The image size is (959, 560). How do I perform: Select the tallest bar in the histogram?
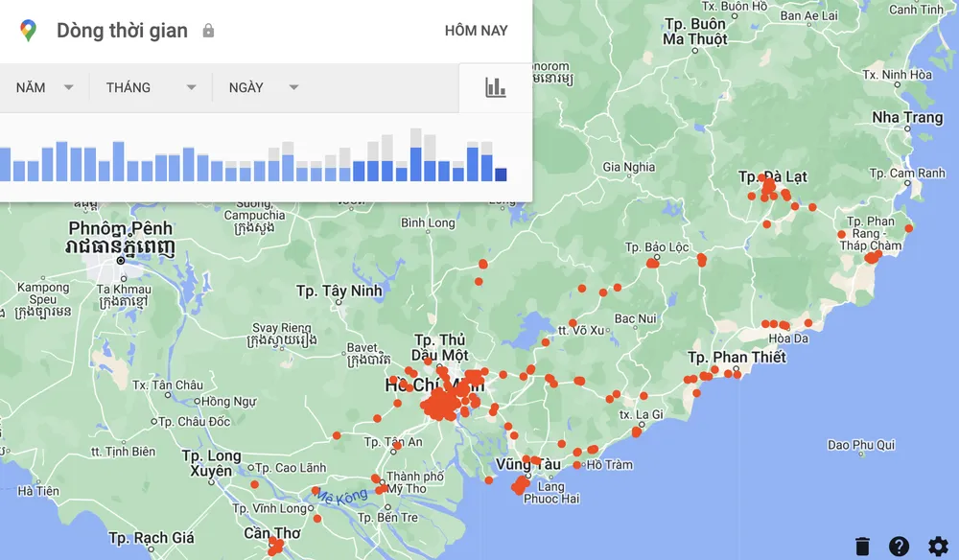pos(415,155)
